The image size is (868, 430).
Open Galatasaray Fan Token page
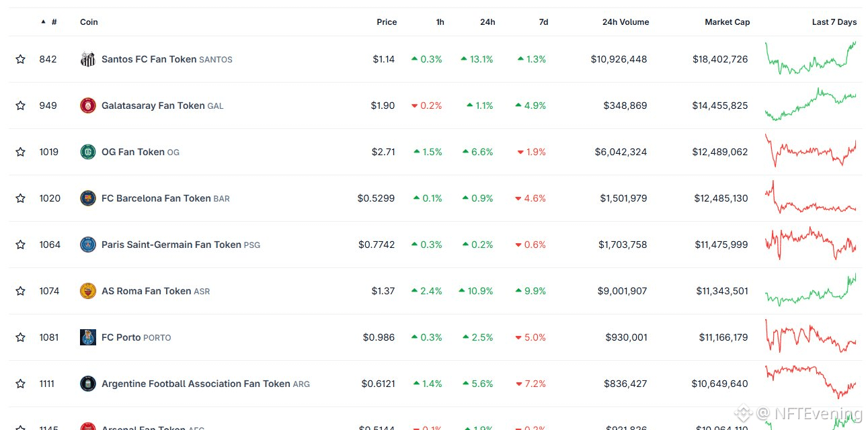163,105
